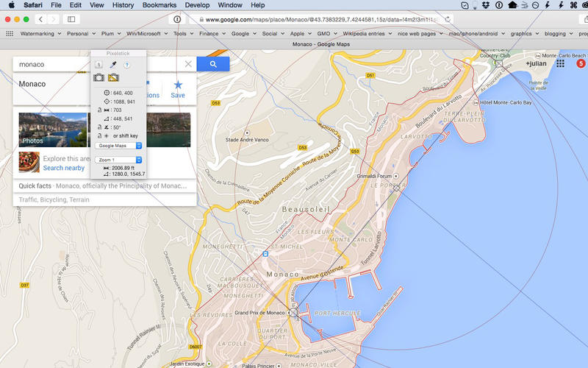Open the Zoom 1 dropdown in Pixelstick

click(x=120, y=160)
